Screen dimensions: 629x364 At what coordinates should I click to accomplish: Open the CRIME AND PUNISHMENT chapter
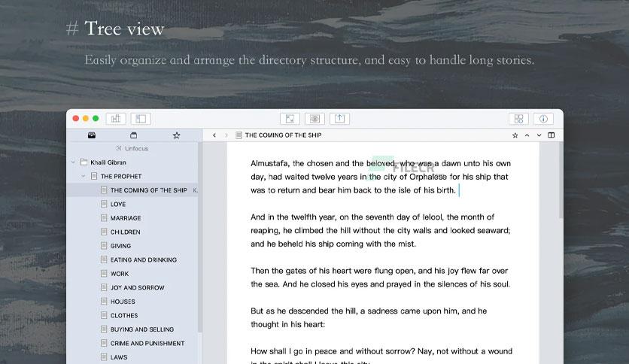[132, 343]
